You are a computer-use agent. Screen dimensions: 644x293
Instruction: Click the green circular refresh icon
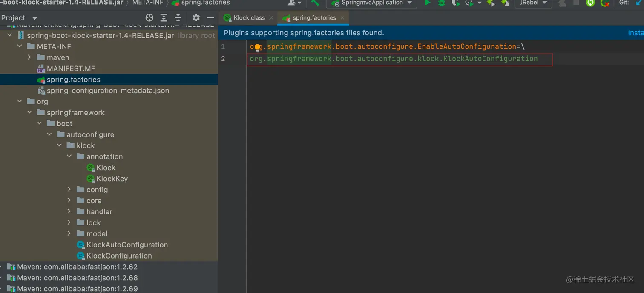(x=590, y=3)
